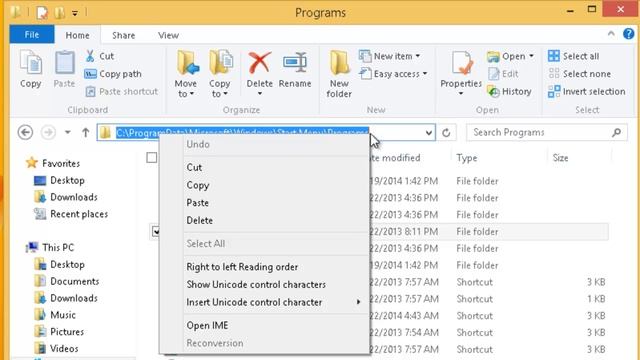Image resolution: width=640 pixels, height=360 pixels.
Task: Open the File tab
Action: [x=32, y=35]
